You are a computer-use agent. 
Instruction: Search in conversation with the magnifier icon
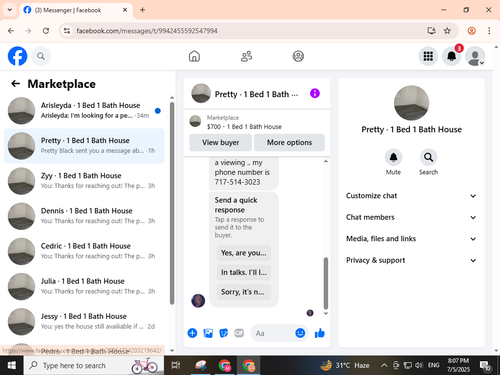428,157
